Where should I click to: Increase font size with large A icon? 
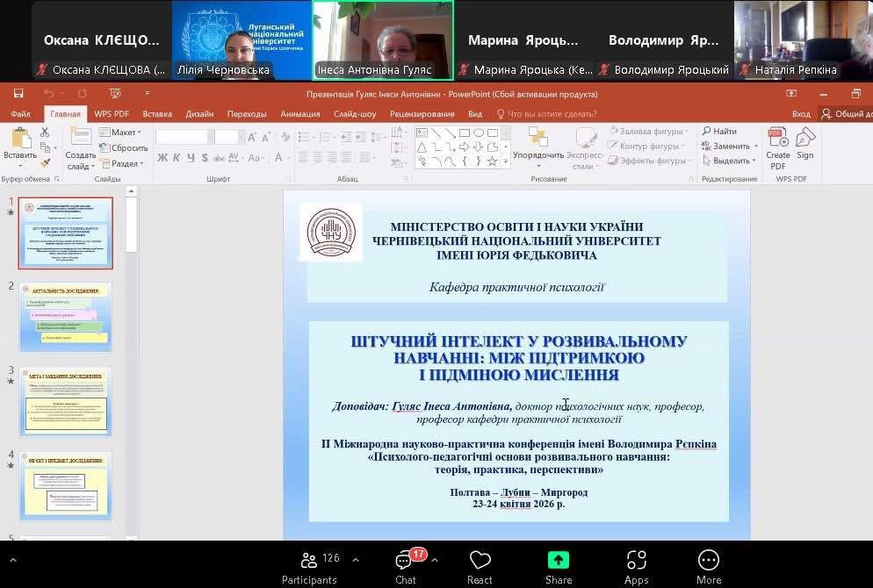point(252,137)
